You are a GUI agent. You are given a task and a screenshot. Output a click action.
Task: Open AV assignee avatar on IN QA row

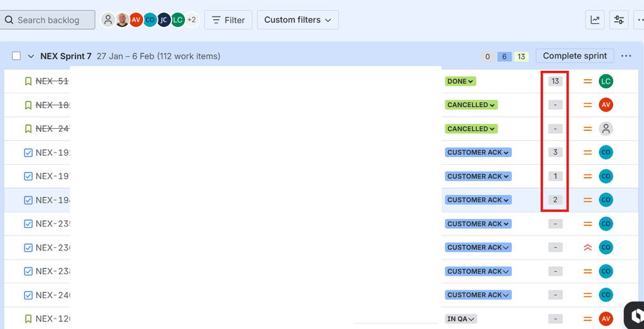click(x=606, y=319)
